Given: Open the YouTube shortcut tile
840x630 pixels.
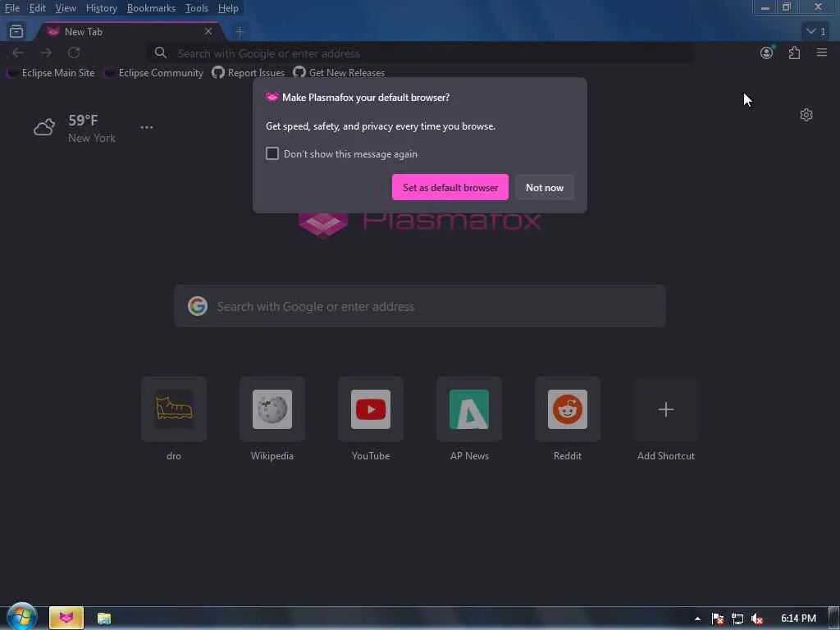Looking at the screenshot, I should (371, 409).
